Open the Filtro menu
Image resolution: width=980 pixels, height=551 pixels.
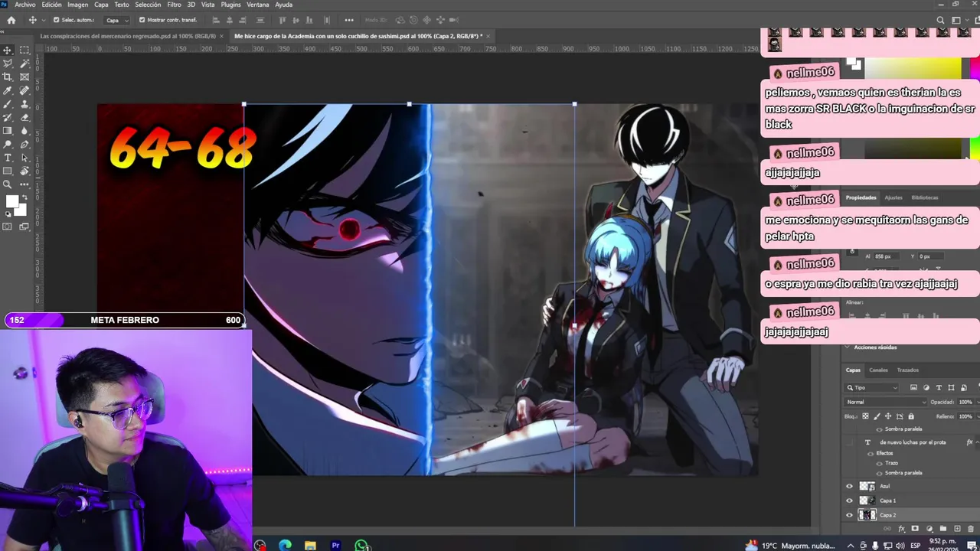[x=174, y=5]
